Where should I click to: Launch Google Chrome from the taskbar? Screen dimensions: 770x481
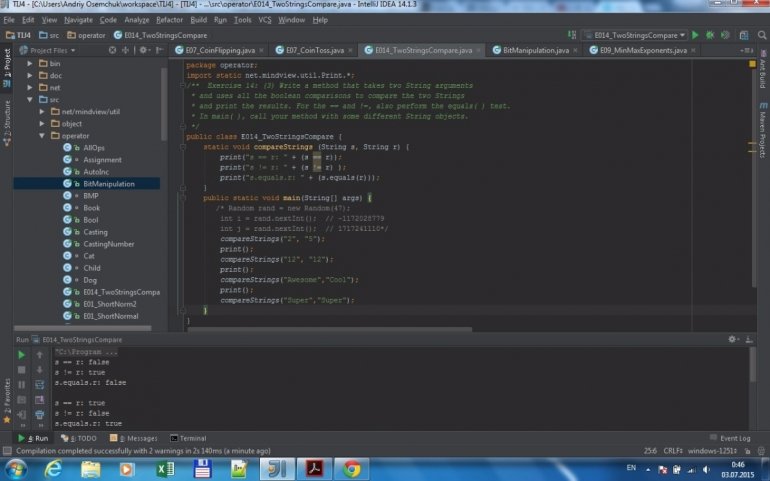[350, 468]
